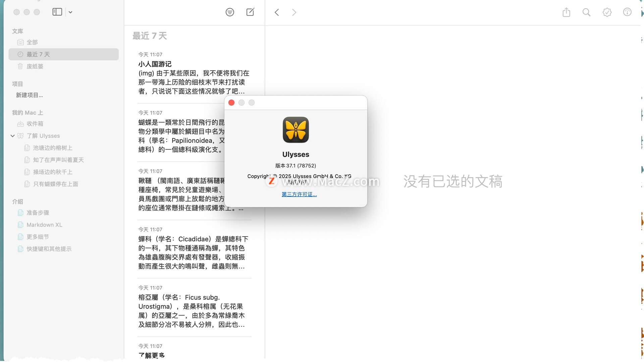Click the document icon beside 只有蝴蝶停在上面
Viewport: 644px width, 362px height.
27,184
